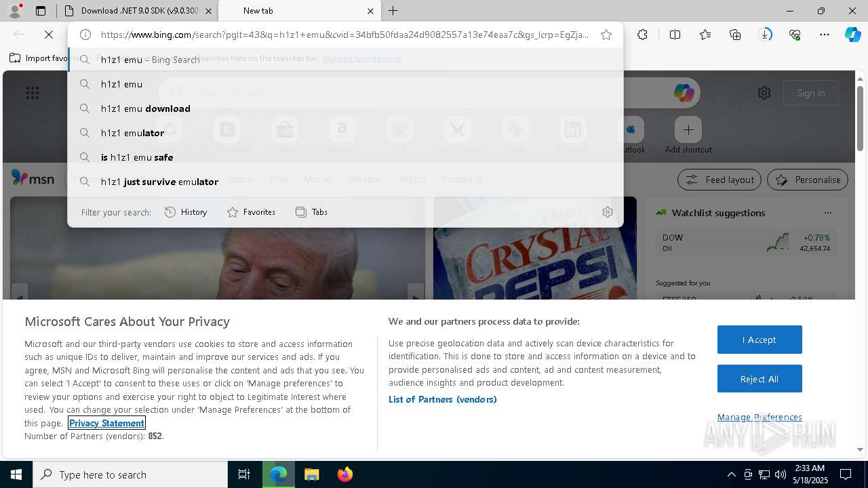The image size is (868, 488).
Task: Open Watchlist suggestions more options
Action: click(828, 213)
